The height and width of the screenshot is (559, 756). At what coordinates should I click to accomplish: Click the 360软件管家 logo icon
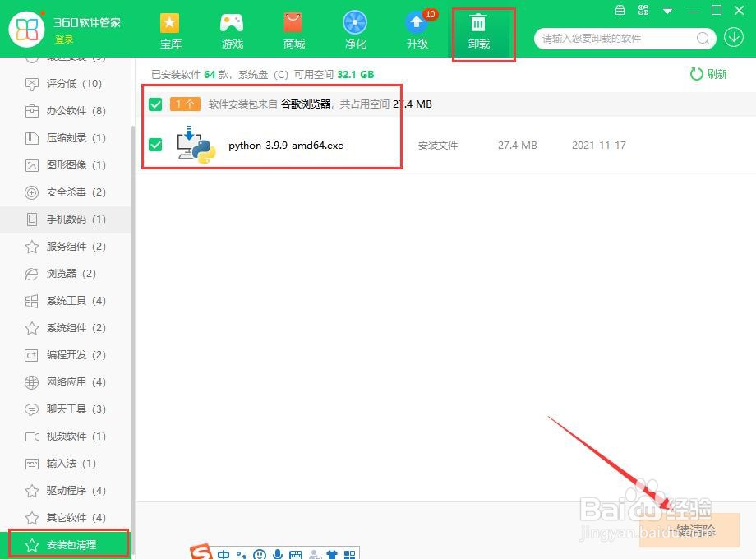(x=27, y=30)
